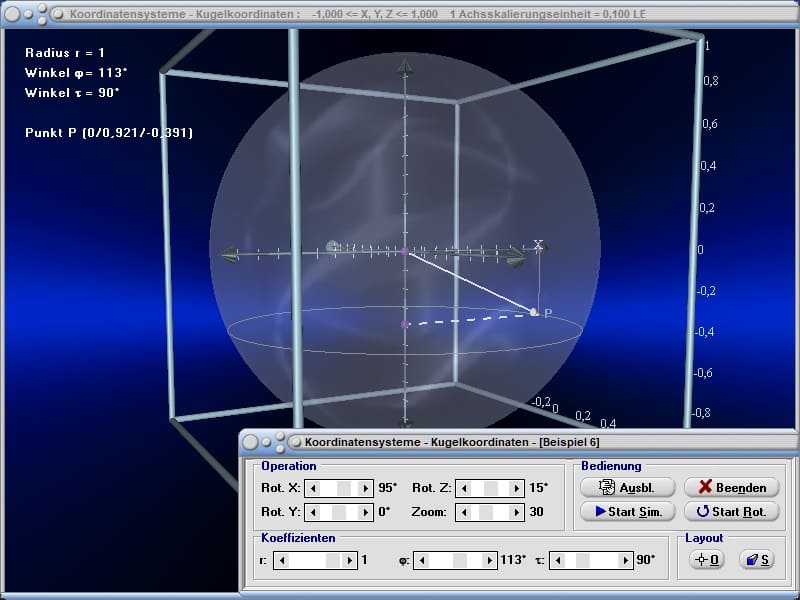
Task: Click the Rot. X value '95°'
Action: click(x=388, y=488)
